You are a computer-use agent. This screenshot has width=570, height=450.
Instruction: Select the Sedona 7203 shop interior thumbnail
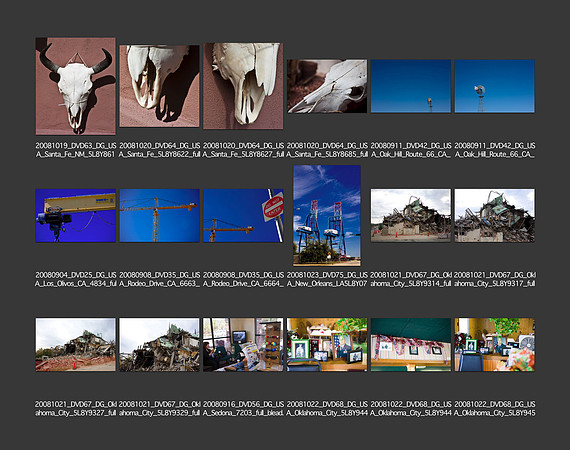pos(243,345)
